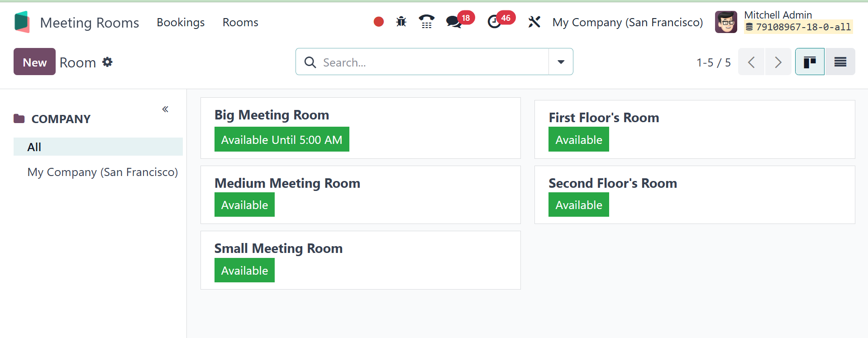Open the conversations messages icon
Image resolution: width=868 pixels, height=338 pixels.
(x=453, y=22)
